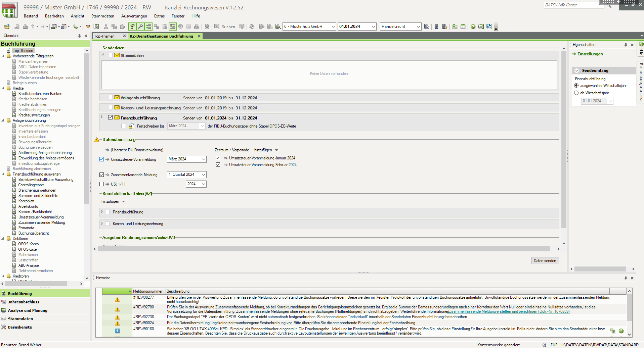Expand the Finanzbuchführung row under Bereitstellen für Online

click(x=102, y=212)
